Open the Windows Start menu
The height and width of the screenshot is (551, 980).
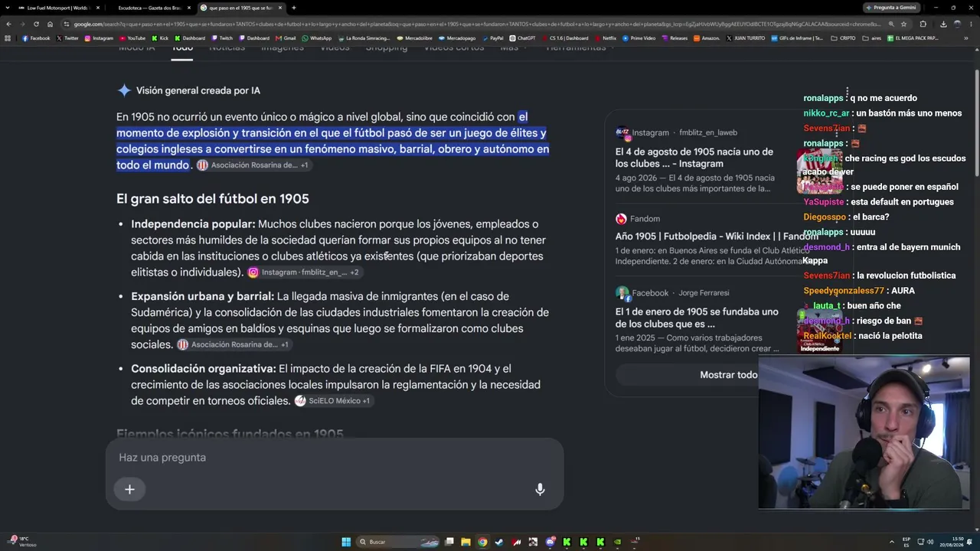(x=346, y=542)
